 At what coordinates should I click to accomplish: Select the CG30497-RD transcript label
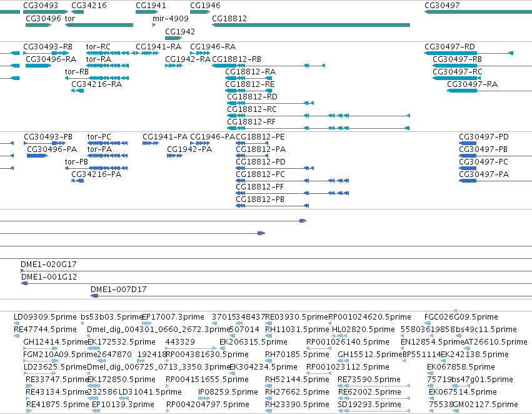pyautogui.click(x=450, y=46)
